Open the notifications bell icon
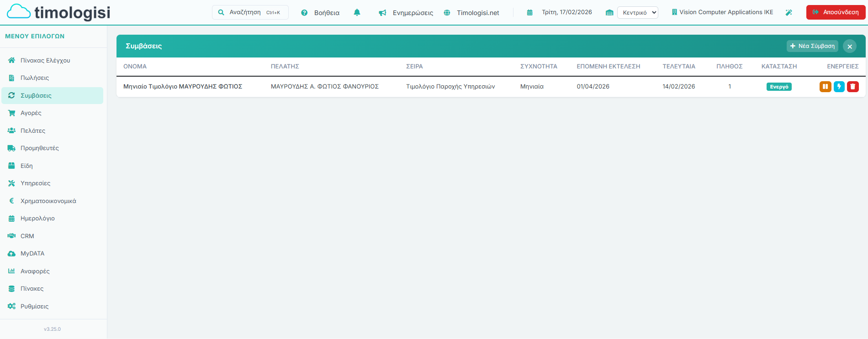 [x=357, y=13]
